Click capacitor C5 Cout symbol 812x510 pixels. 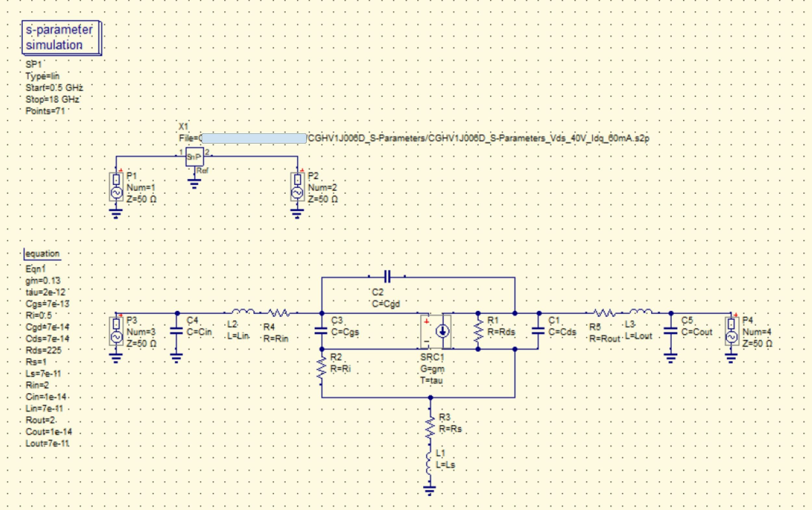point(671,331)
